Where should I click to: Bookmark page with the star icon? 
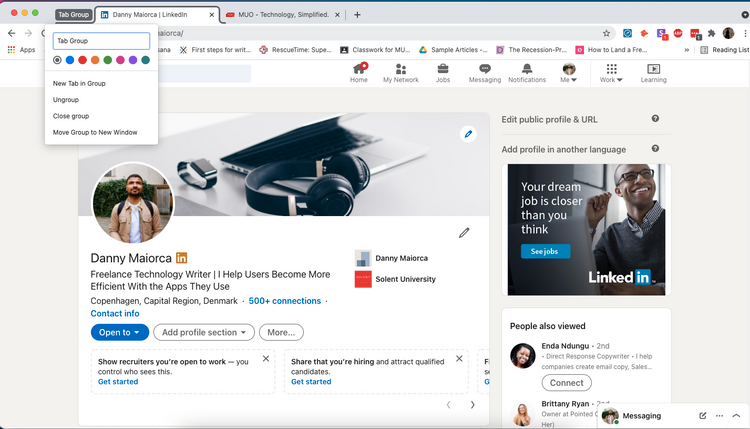pos(606,33)
